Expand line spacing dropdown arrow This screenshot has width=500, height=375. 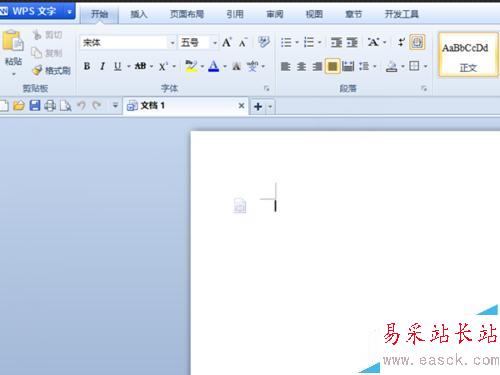coord(375,67)
